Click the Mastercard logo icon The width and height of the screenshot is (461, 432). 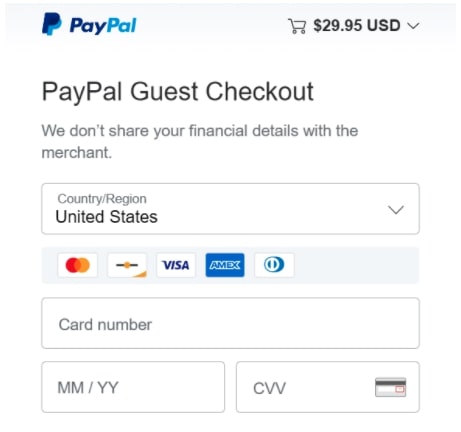pos(78,265)
